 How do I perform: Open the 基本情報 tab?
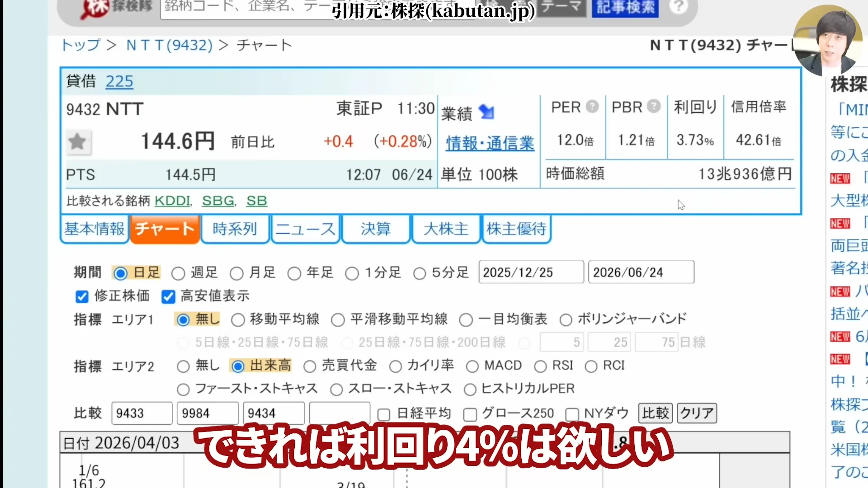(94, 229)
